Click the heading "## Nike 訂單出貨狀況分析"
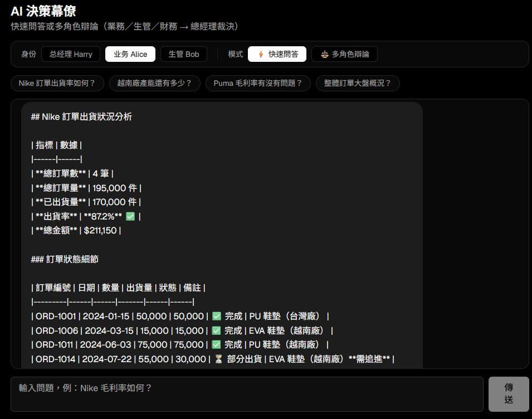This screenshot has height=419, width=532. pyautogui.click(x=81, y=116)
